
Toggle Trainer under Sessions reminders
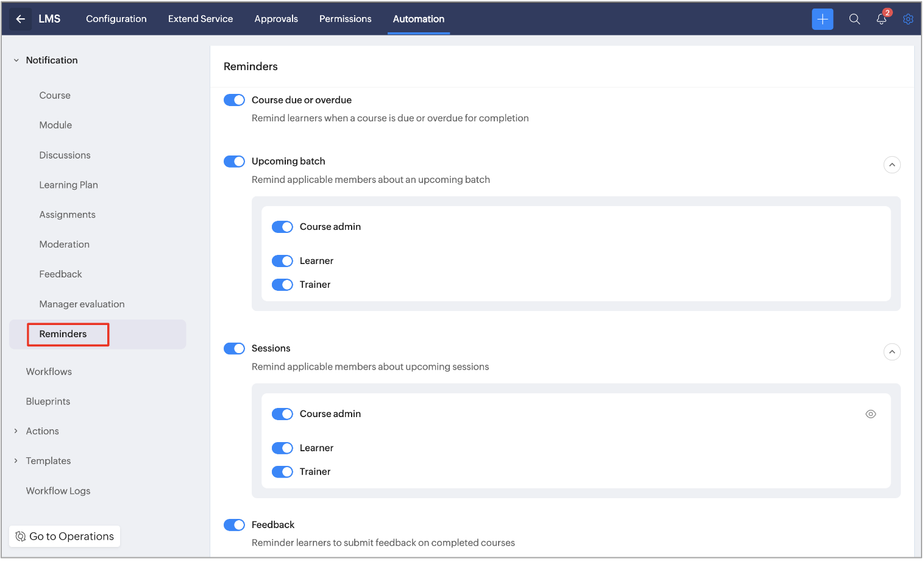click(282, 472)
